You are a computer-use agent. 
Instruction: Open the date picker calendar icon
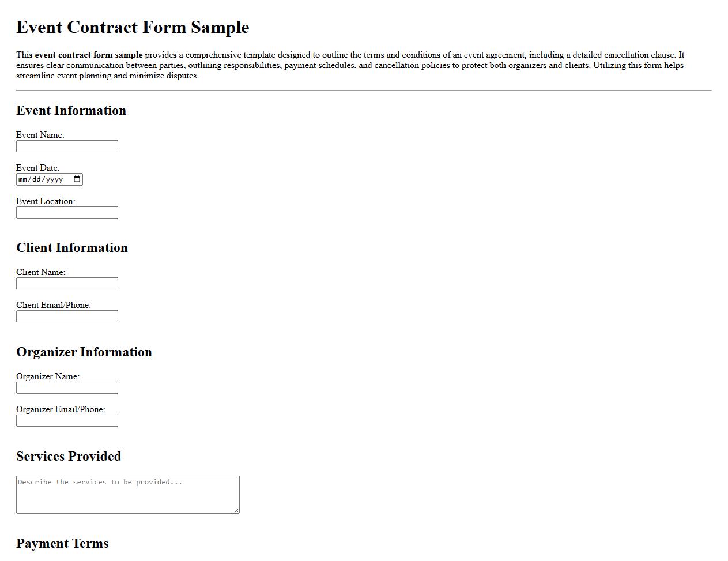[77, 179]
